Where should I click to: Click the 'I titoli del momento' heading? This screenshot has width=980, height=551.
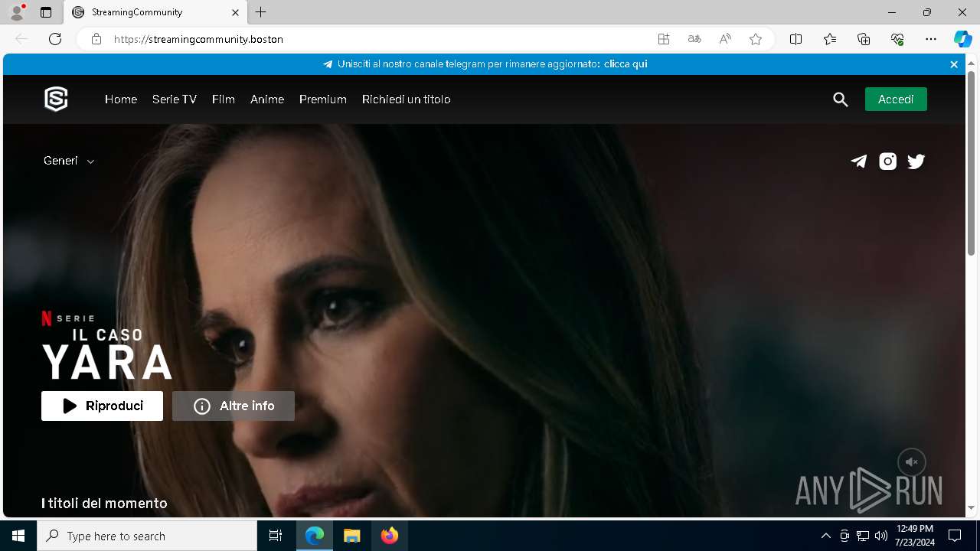[x=104, y=504]
